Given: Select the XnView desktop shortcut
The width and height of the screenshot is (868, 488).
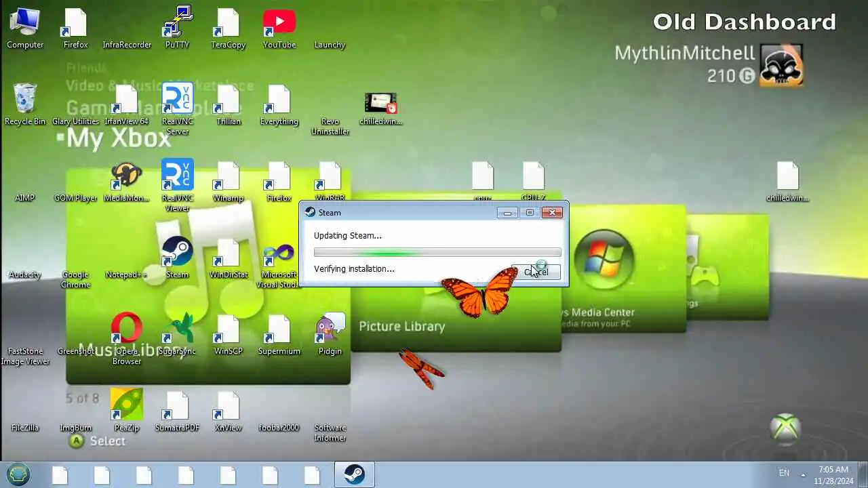Looking at the screenshot, I should [x=228, y=406].
